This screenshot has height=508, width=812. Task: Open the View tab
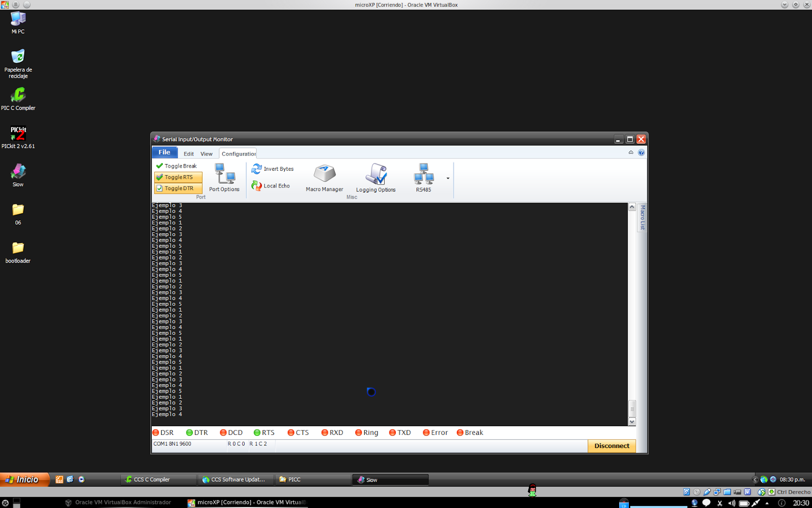point(207,154)
